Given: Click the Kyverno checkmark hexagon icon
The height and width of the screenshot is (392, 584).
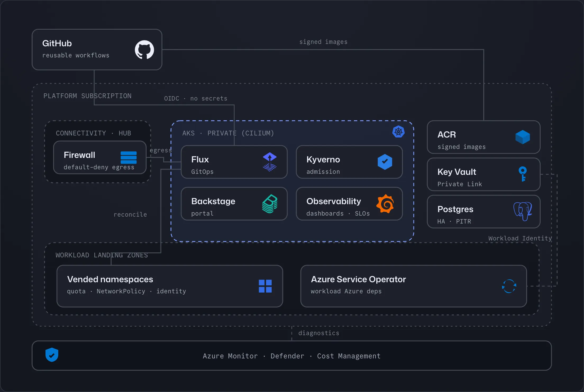Looking at the screenshot, I should 385,162.
